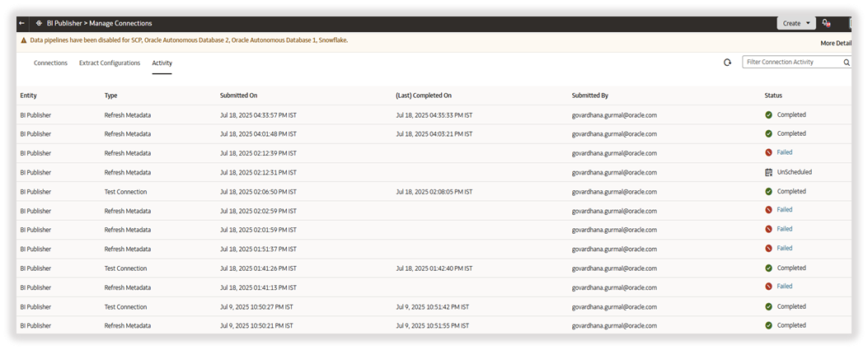Open Failed link for 01:51:37 PM submission

pyautogui.click(x=785, y=248)
